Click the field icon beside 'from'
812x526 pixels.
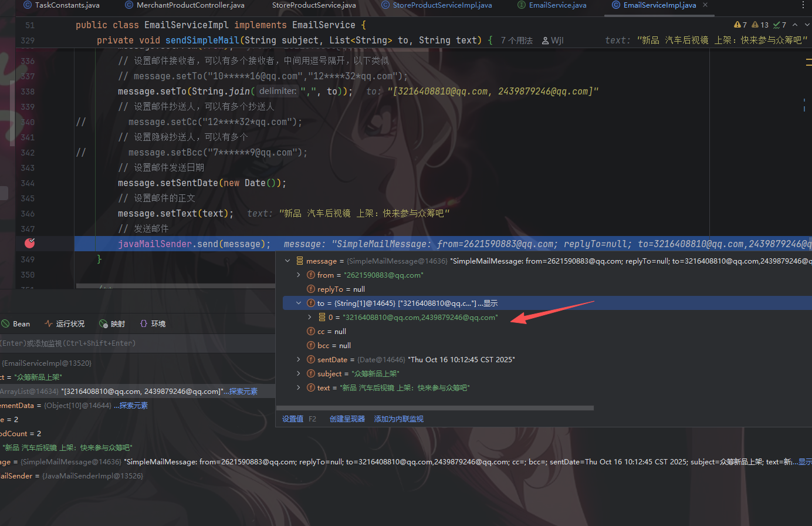point(311,275)
